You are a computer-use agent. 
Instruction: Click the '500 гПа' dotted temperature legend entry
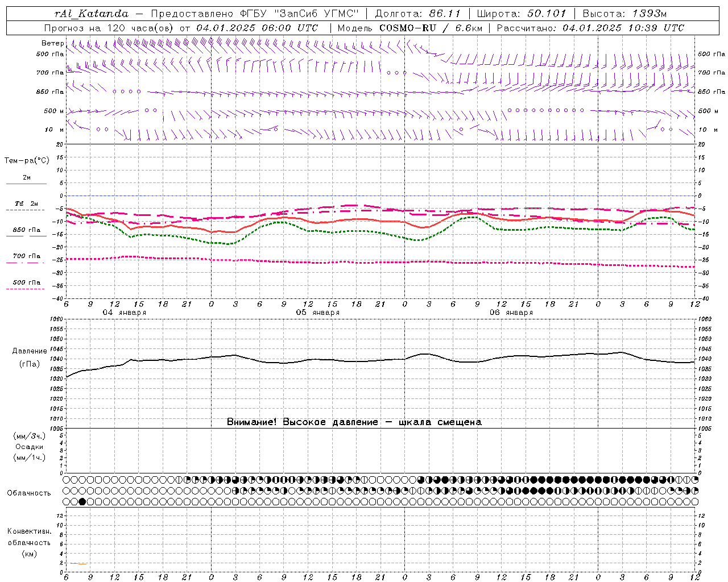[26, 285]
